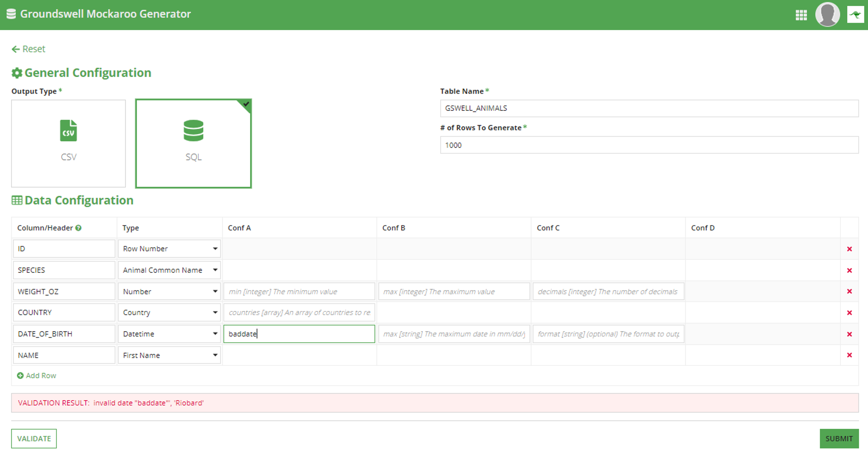This screenshot has height=456, width=868.
Task: Delete the DATE_OF_BIRTH row
Action: [849, 334]
